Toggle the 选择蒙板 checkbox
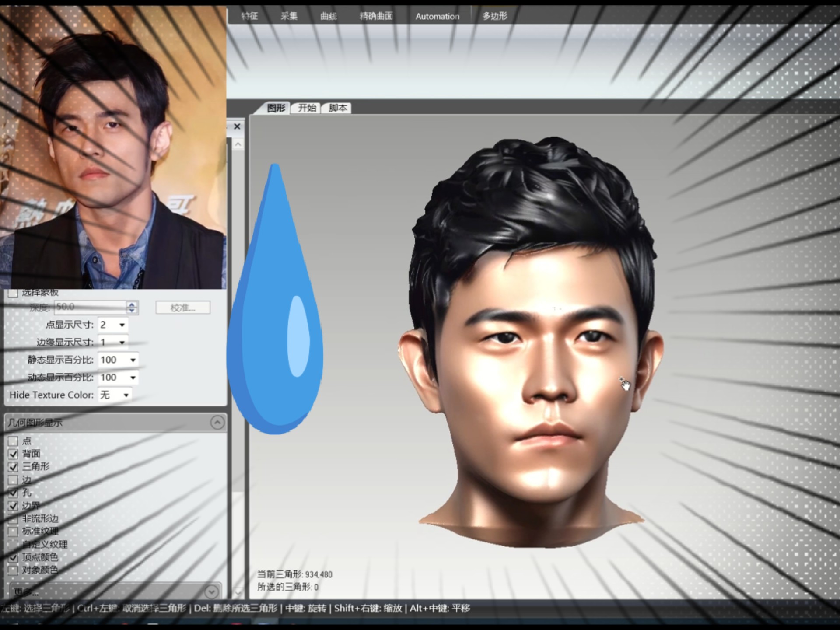The image size is (840, 630). tap(13, 292)
